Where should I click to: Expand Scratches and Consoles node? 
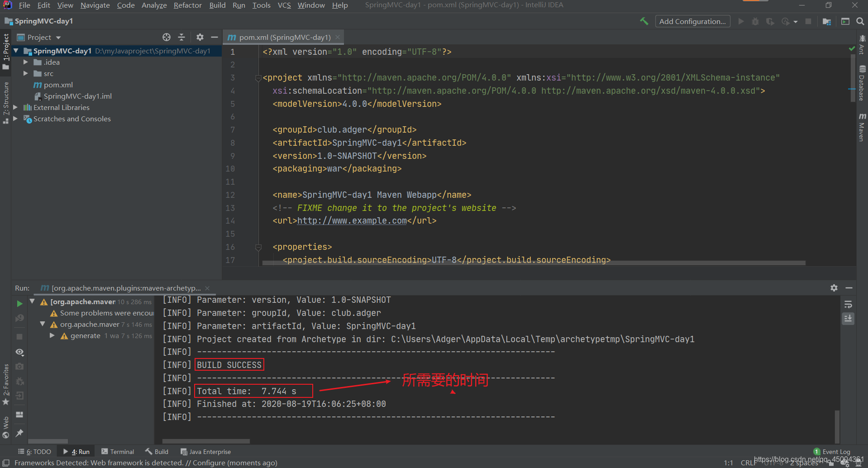pos(15,119)
